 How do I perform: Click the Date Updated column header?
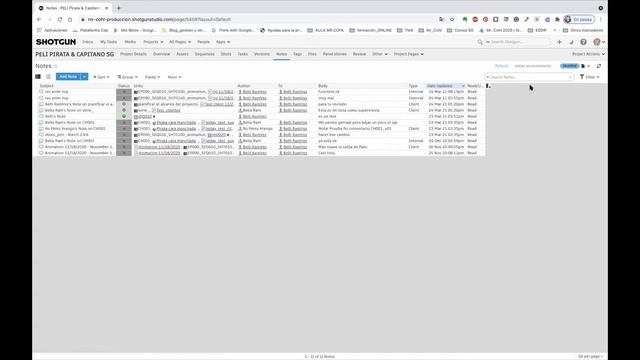click(445, 86)
